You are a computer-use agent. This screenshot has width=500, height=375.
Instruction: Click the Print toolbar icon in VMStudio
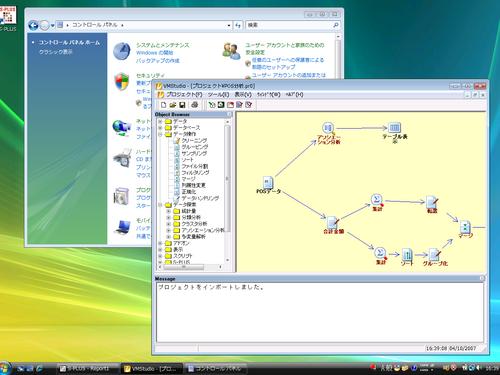tap(195, 105)
